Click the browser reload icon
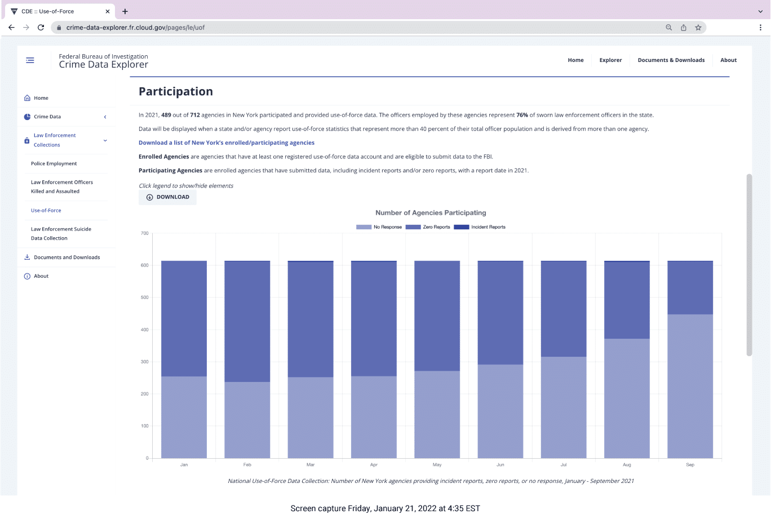 41,28
